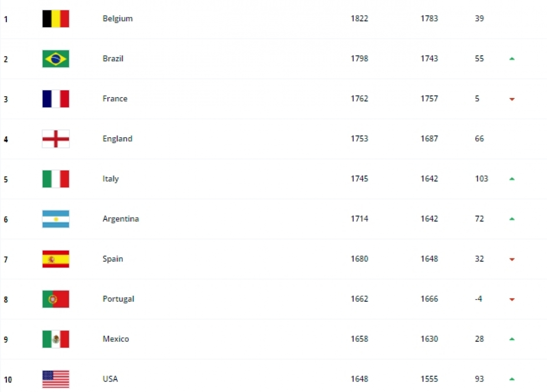Click the Belgium flag icon
Image resolution: width=547 pixels, height=392 pixels.
tap(56, 19)
